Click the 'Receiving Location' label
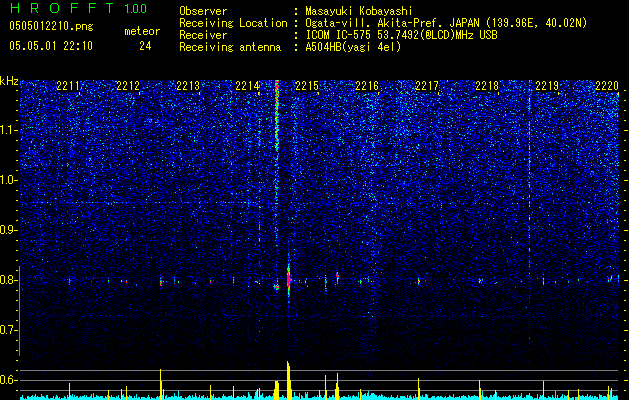Viewport: 629px width, 400px height. tap(233, 23)
